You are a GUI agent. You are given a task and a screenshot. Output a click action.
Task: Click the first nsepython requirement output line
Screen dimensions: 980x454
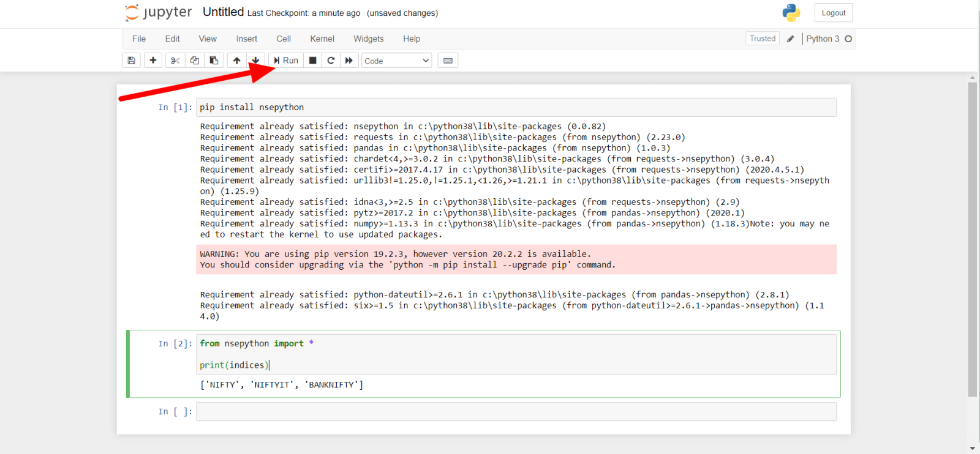pyautogui.click(x=403, y=127)
